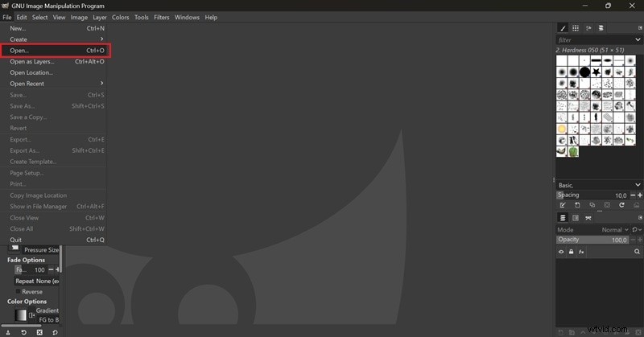
Task: Open the Layers tab icon
Action: pos(563,218)
